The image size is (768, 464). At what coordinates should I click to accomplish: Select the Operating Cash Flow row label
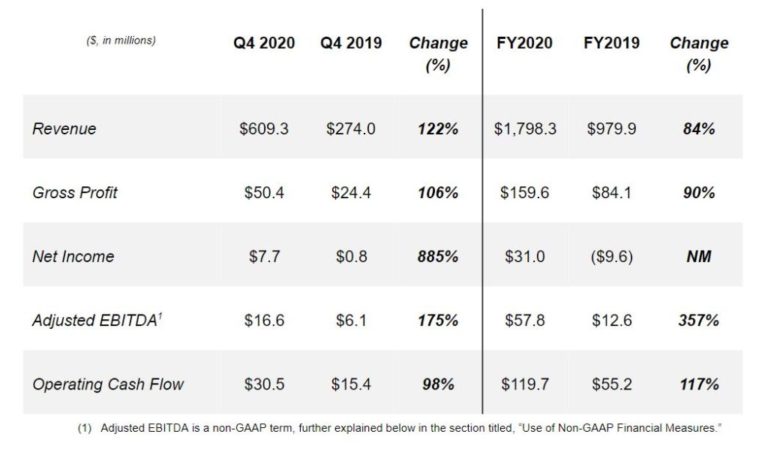108,384
